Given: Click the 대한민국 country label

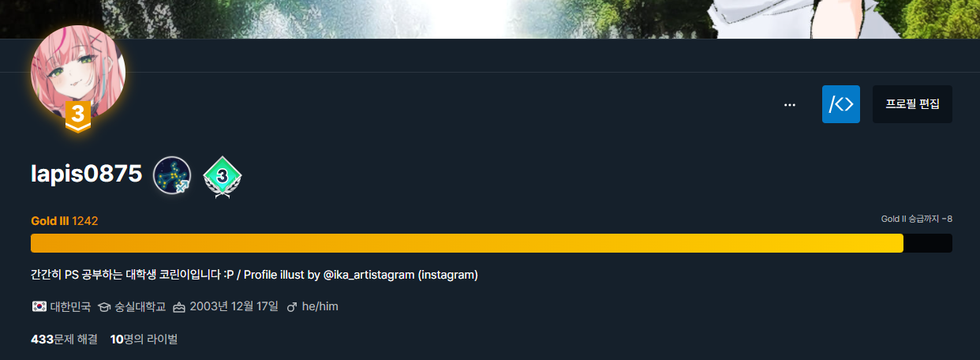Looking at the screenshot, I should tap(70, 306).
